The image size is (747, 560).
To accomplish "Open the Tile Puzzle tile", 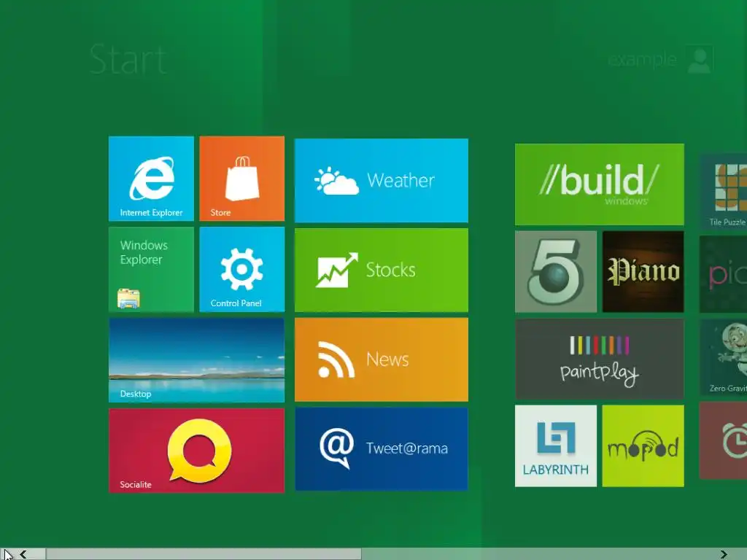I will (x=723, y=192).
